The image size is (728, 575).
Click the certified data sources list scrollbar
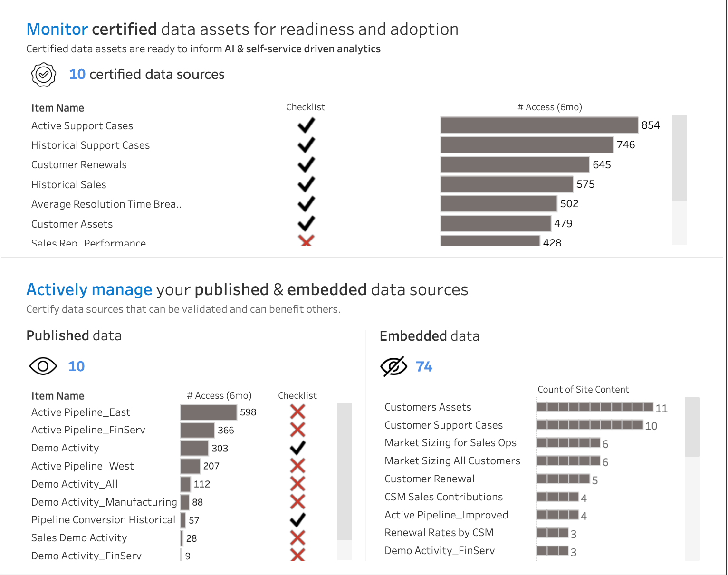pos(679,158)
